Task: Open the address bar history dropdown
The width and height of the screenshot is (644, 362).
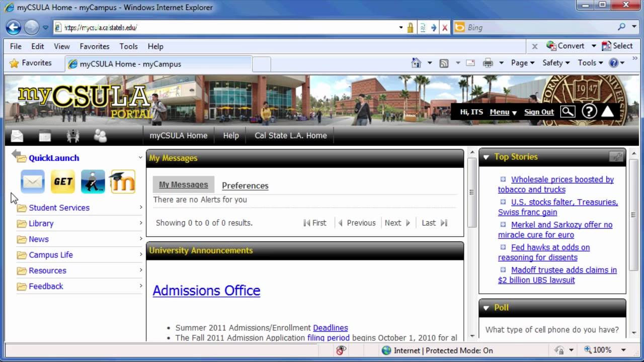Action: click(401, 28)
